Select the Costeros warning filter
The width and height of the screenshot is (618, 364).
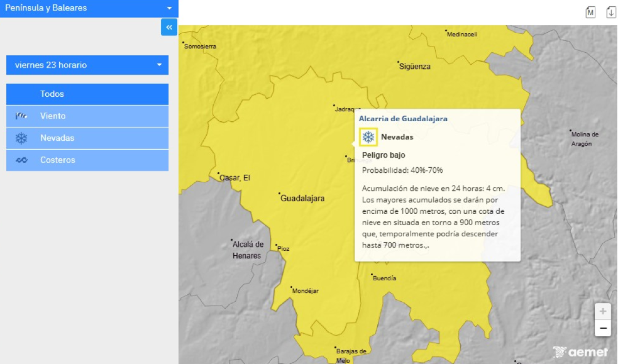click(x=87, y=160)
